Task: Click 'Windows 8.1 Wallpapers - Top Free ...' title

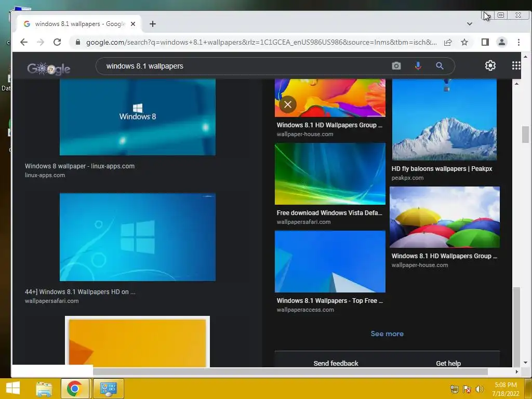Action: tap(330, 301)
